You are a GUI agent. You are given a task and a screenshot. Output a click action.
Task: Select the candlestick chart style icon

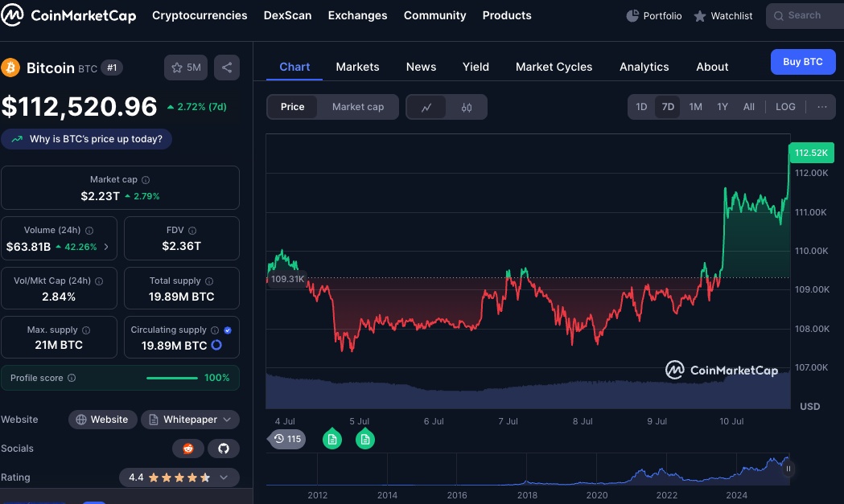pyautogui.click(x=467, y=107)
